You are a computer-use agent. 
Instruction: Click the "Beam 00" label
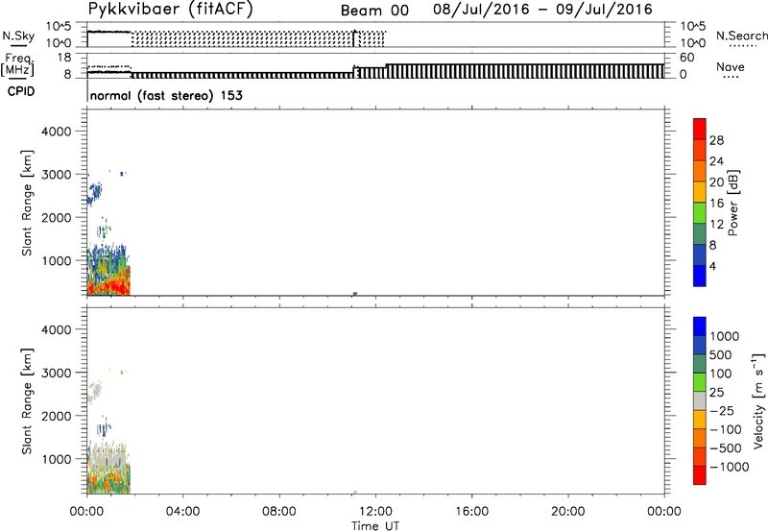(x=374, y=11)
